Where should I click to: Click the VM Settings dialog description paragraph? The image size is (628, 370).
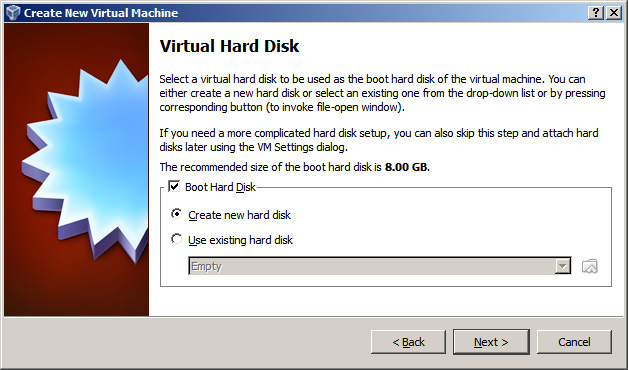379,140
